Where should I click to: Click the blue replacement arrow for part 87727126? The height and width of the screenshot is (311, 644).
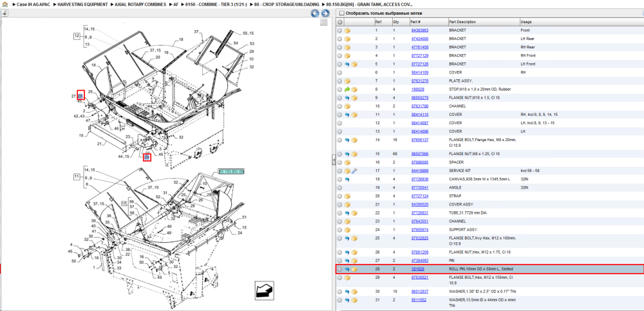[x=347, y=64]
